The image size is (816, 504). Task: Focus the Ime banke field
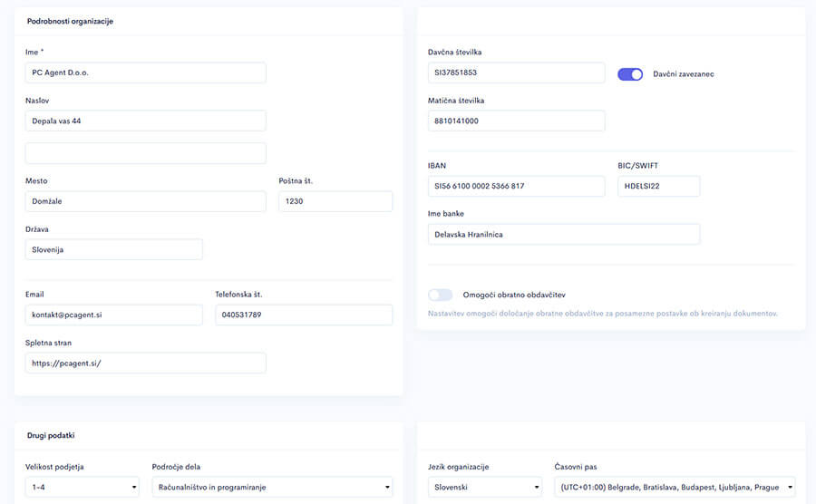coord(563,234)
